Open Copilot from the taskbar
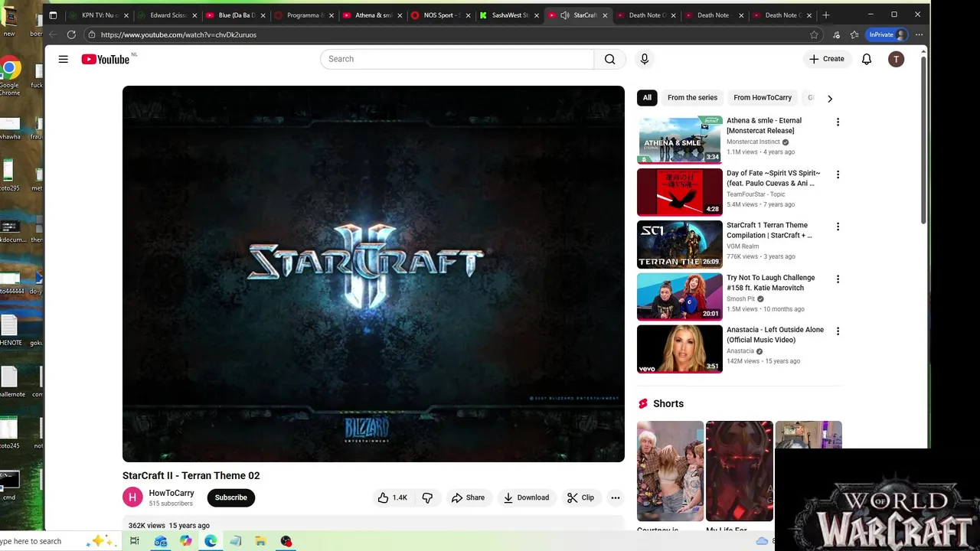 (x=185, y=541)
